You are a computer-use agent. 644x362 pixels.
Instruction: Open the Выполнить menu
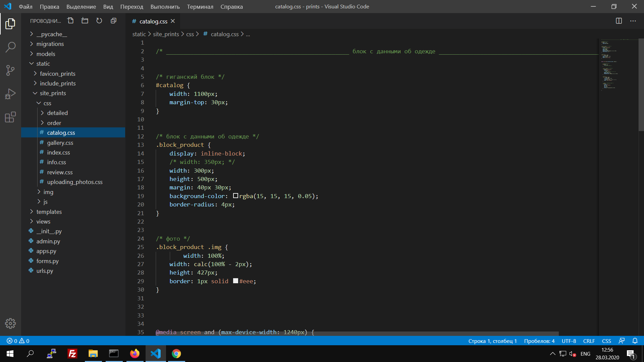(x=165, y=6)
